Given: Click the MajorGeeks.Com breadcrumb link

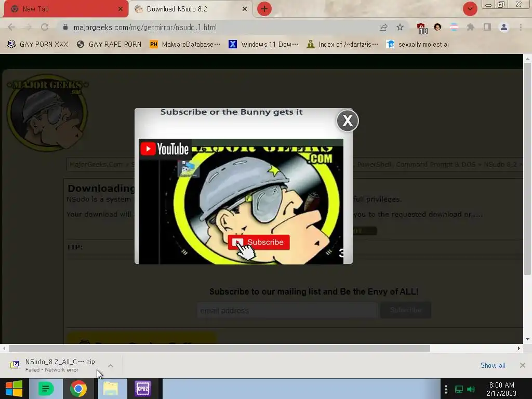Looking at the screenshot, I should click(x=96, y=165).
